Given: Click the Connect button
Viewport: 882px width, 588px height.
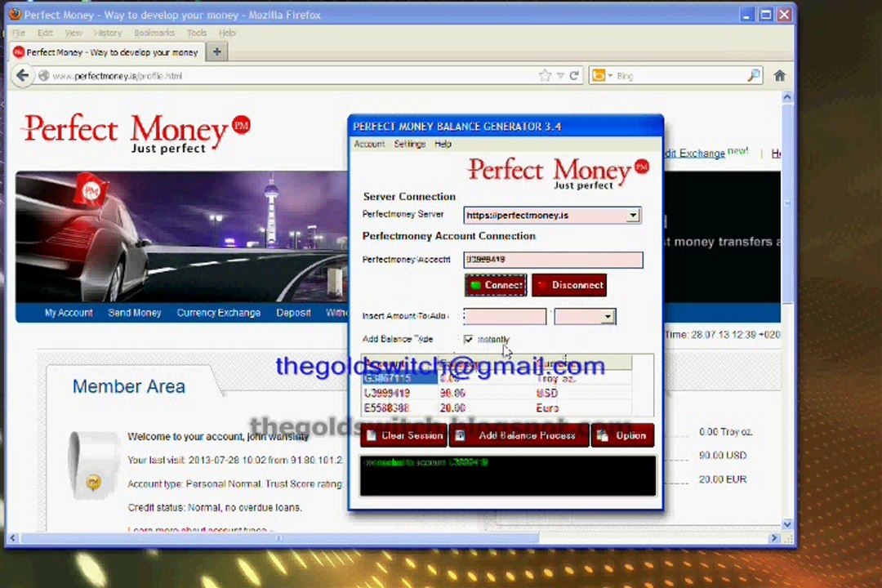Looking at the screenshot, I should coord(496,285).
